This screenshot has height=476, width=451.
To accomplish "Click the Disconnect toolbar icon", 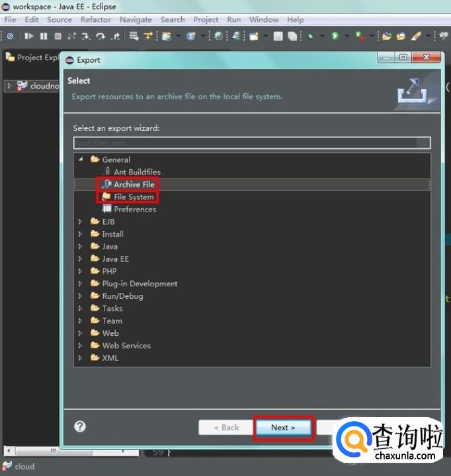I will pyautogui.click(x=71, y=36).
